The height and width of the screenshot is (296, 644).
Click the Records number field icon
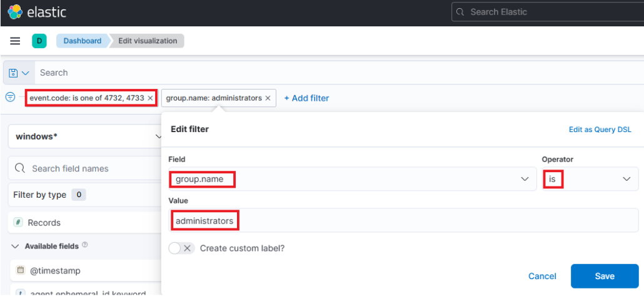[18, 223]
